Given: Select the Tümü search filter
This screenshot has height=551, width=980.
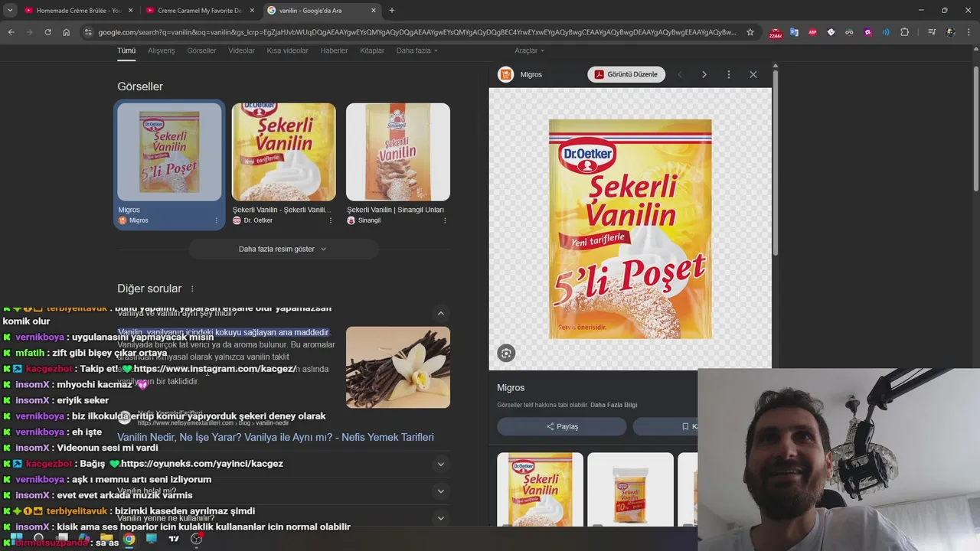Looking at the screenshot, I should (126, 51).
